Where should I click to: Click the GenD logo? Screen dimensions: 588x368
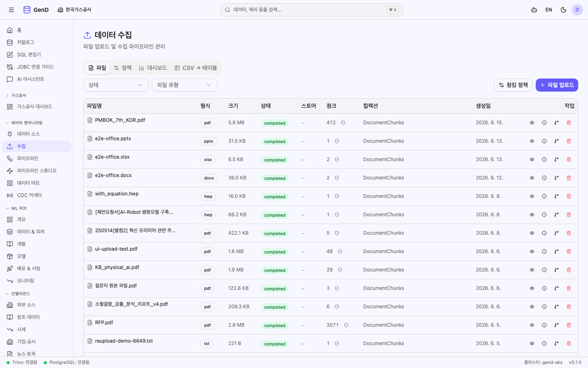pos(36,10)
